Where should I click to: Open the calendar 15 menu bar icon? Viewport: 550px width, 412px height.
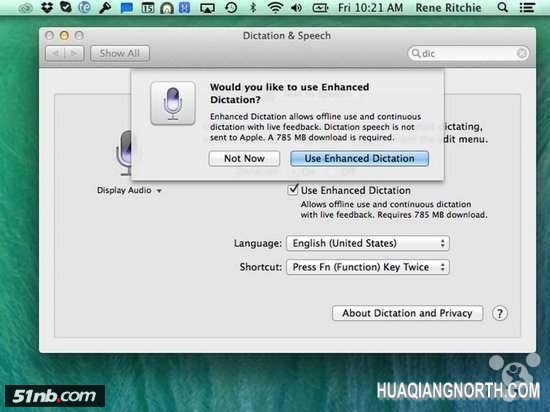pyautogui.click(x=148, y=8)
